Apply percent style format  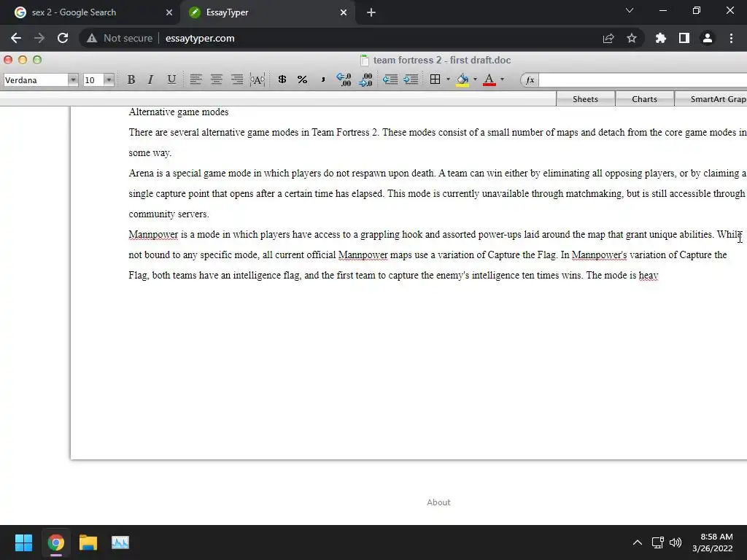(302, 79)
